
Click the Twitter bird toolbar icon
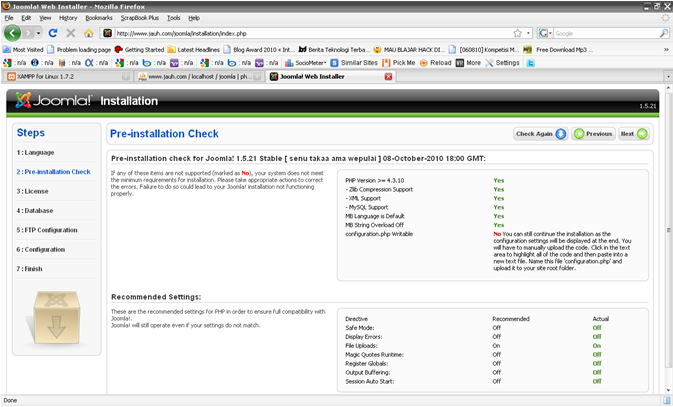531,63
